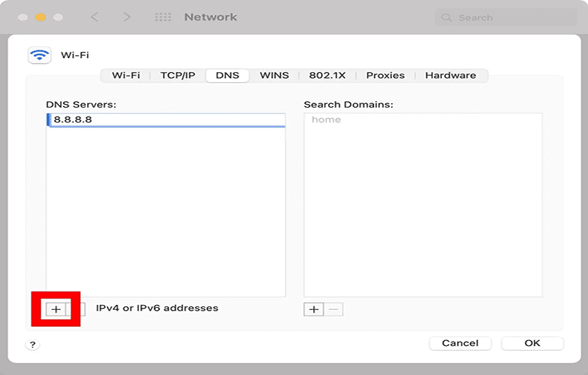Open the TCP/IP tab
This screenshot has width=588, height=375.
pos(177,75)
